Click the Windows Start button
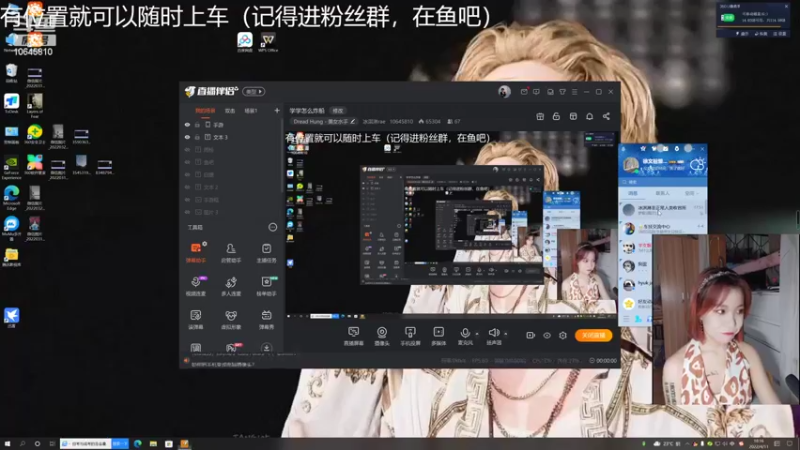The width and height of the screenshot is (800, 450). click(x=7, y=444)
